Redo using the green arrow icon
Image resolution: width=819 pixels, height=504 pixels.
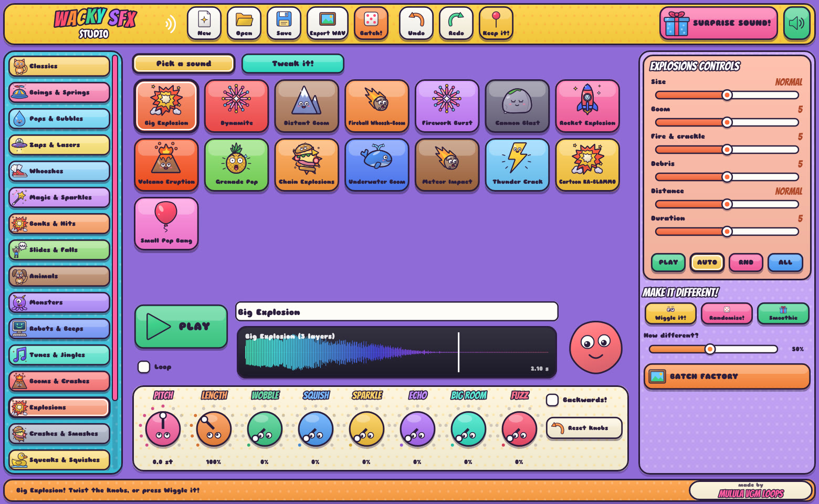456,24
